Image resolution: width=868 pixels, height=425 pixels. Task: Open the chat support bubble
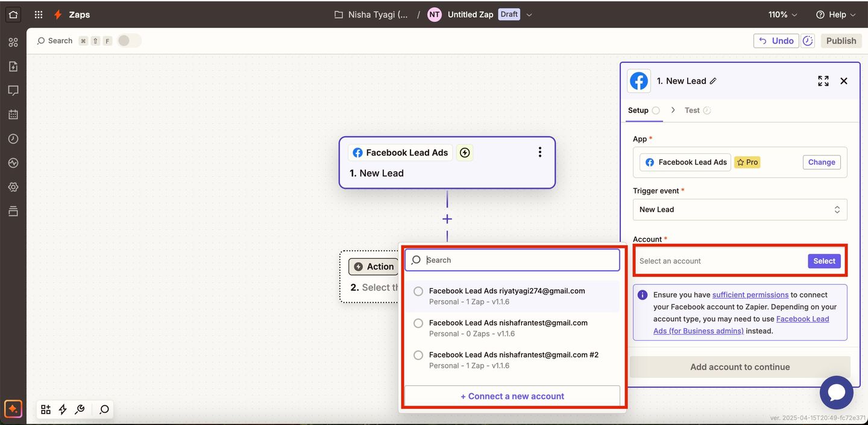837,392
